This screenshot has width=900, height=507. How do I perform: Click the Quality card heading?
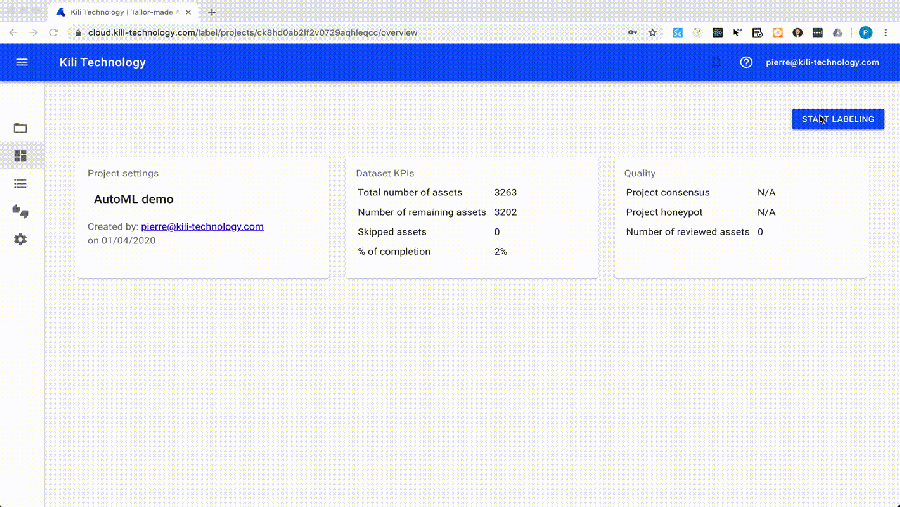pos(639,173)
